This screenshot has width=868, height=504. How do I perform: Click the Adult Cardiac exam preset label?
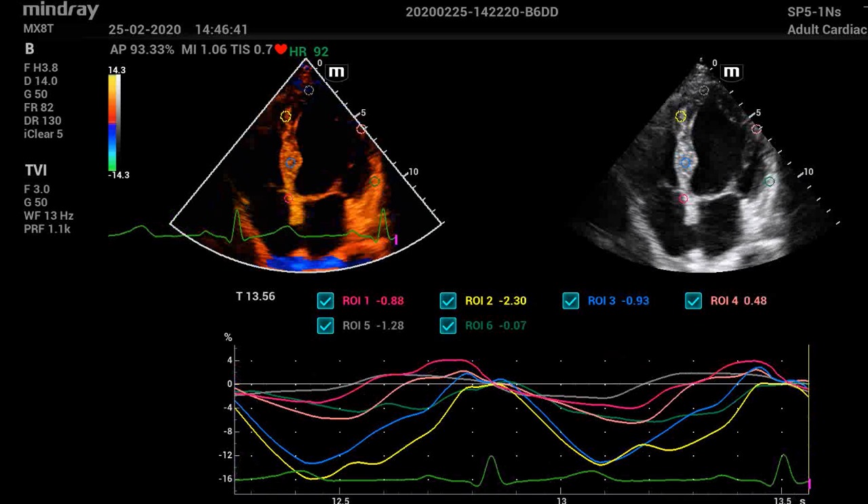coord(827,30)
